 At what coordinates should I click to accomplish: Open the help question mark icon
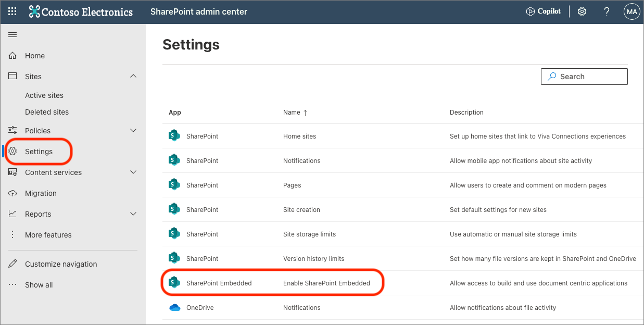click(x=607, y=11)
